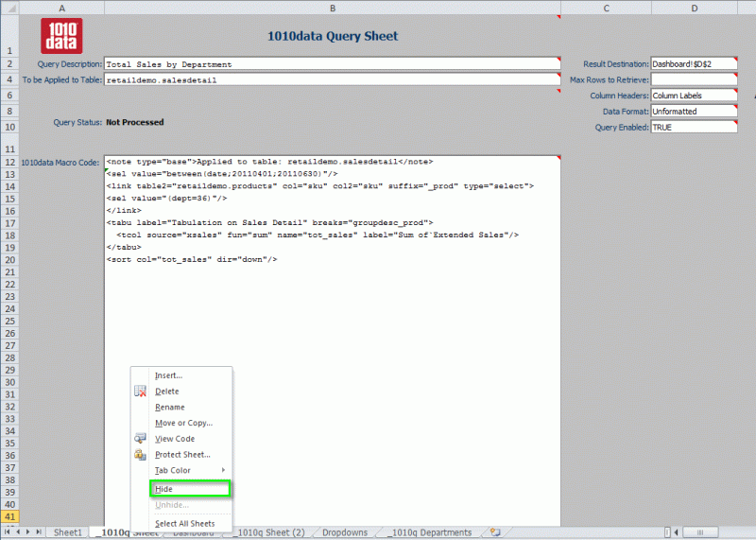Open the Column Headers field showing Column Labels

[694, 96]
